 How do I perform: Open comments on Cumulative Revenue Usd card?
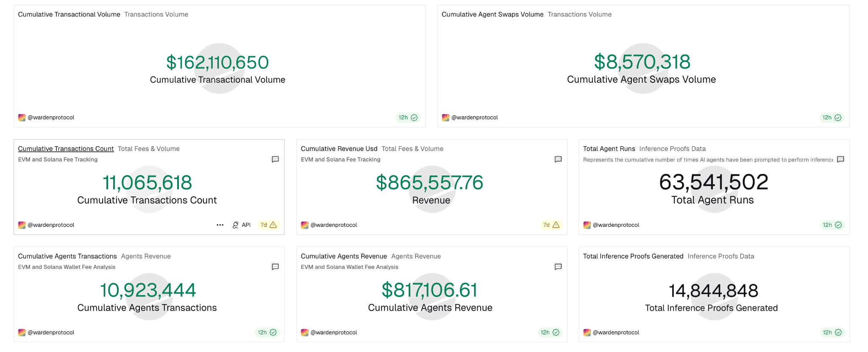(558, 159)
